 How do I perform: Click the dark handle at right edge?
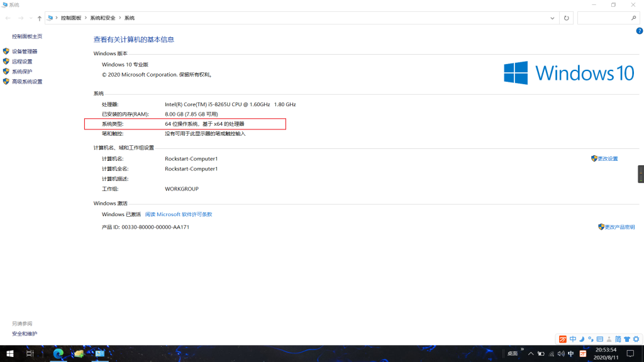(641, 174)
